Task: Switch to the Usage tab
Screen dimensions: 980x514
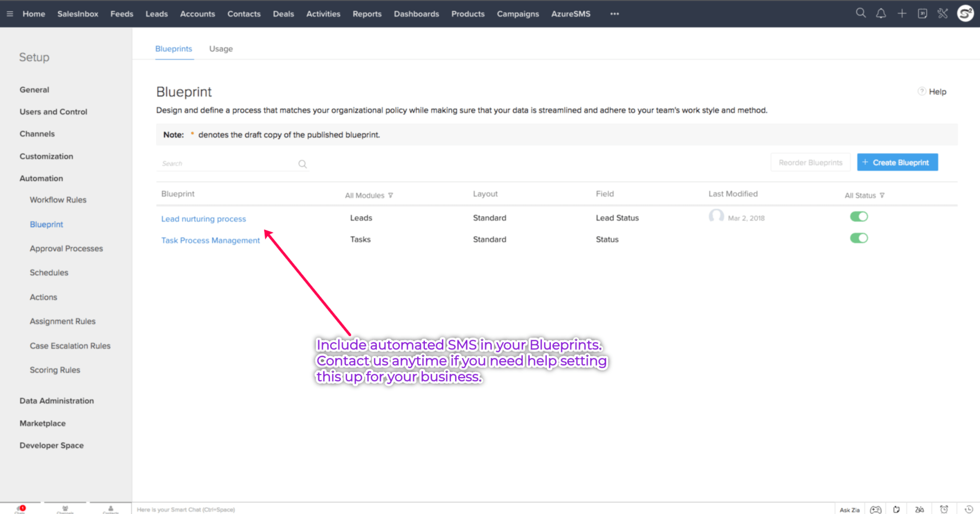Action: click(x=221, y=49)
